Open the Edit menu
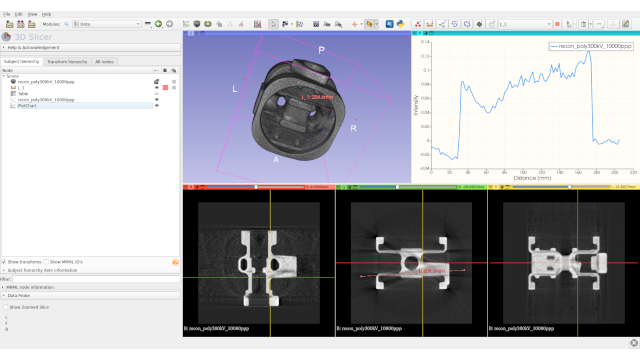Screen dimensions: 640x360 [19, 14]
